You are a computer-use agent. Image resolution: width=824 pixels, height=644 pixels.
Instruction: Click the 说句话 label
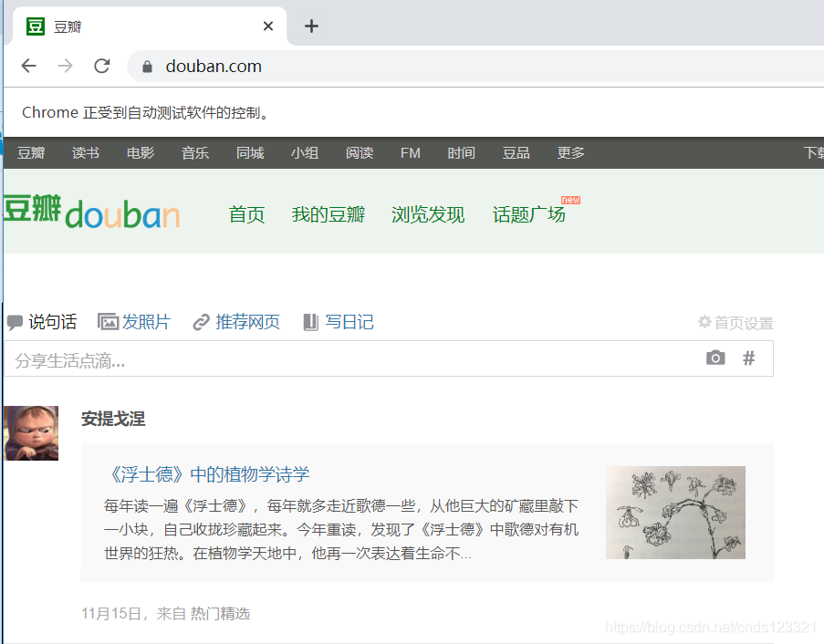point(53,321)
